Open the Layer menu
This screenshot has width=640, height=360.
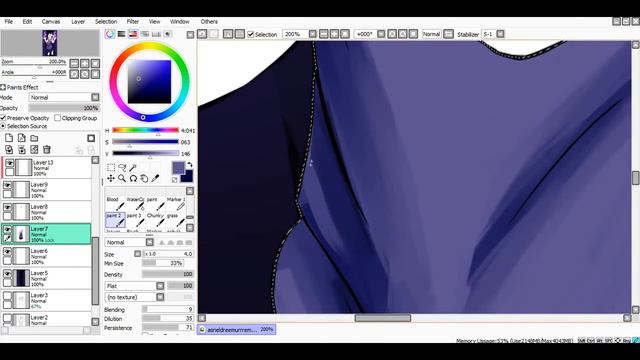pyautogui.click(x=78, y=22)
